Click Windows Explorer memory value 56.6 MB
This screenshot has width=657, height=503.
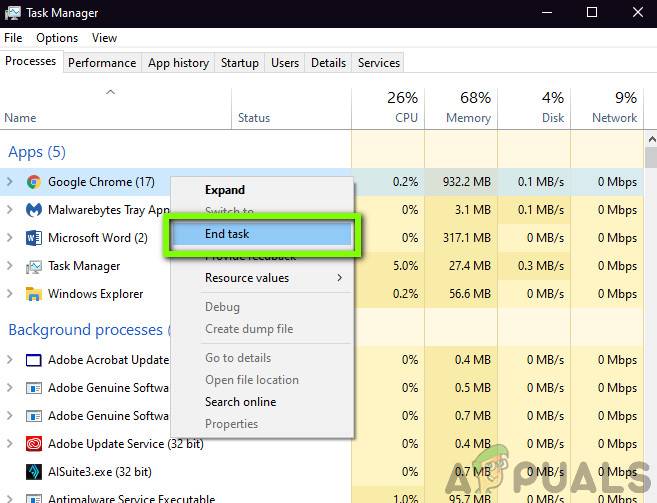click(470, 294)
